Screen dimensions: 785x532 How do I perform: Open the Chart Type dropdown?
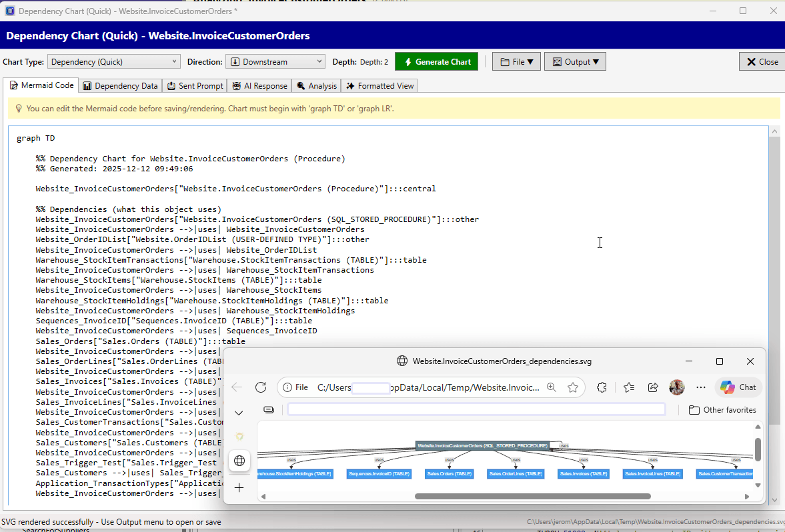[x=114, y=62]
